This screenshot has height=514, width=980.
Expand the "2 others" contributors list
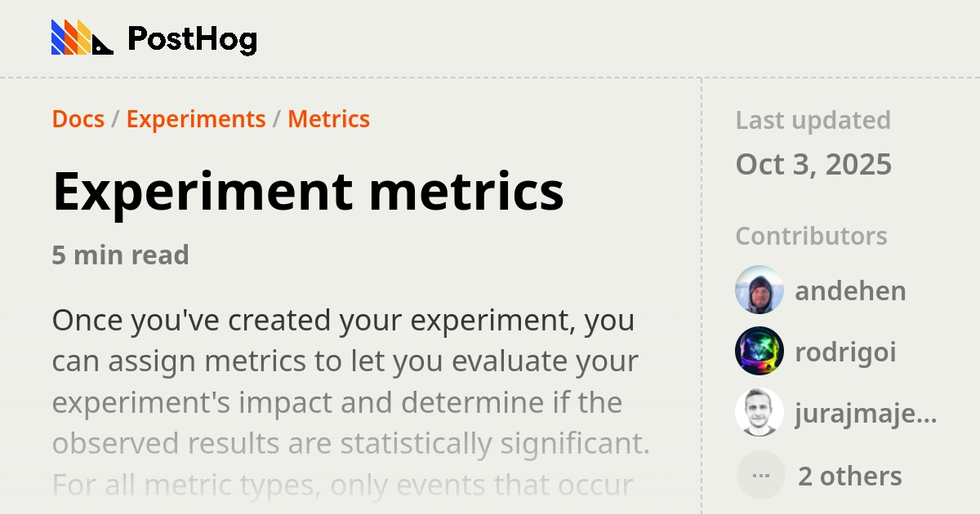pyautogui.click(x=849, y=475)
